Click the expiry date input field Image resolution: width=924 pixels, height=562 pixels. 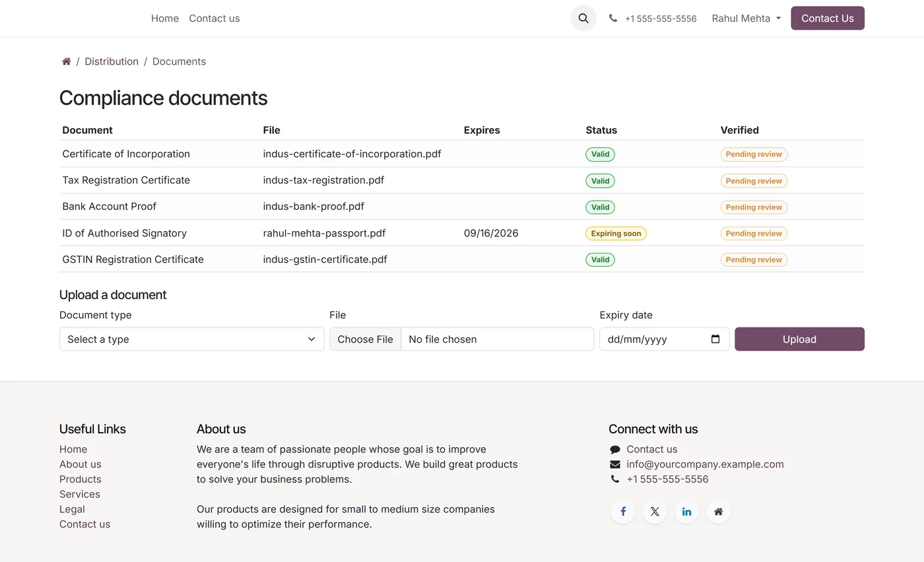664,339
